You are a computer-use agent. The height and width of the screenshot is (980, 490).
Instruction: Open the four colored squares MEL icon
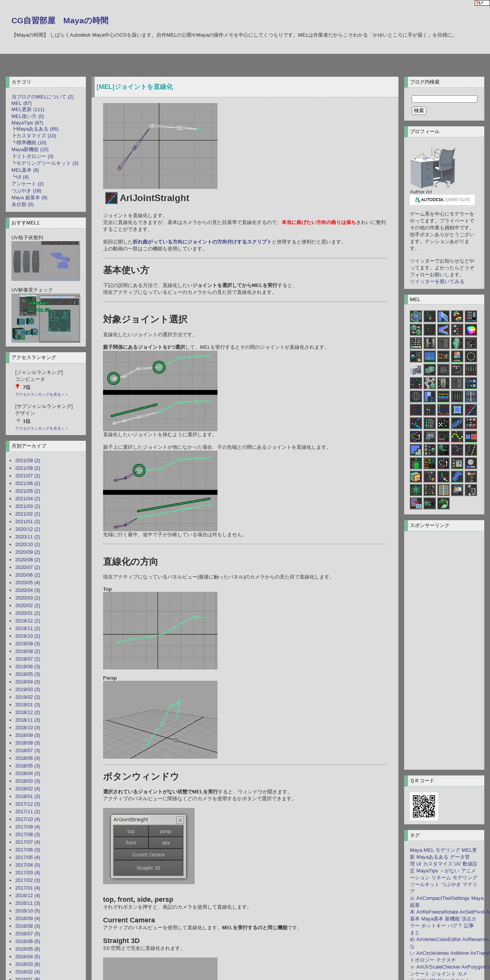pos(457,356)
